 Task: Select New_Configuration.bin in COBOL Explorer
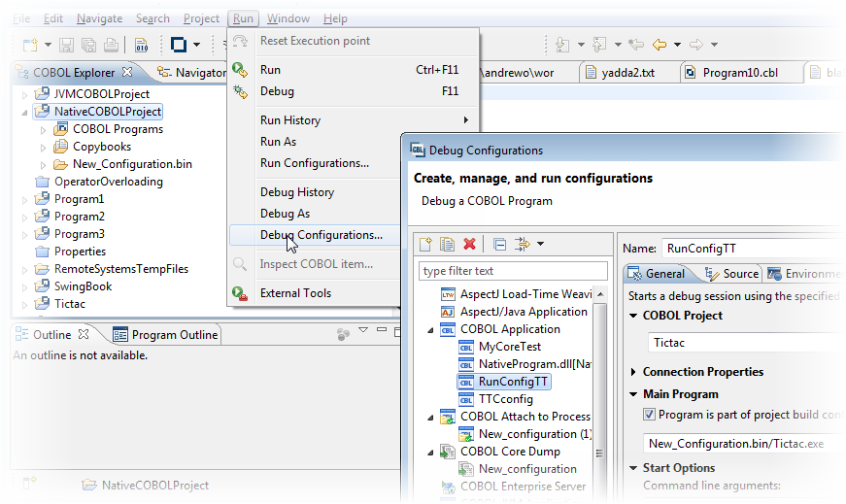(x=132, y=164)
